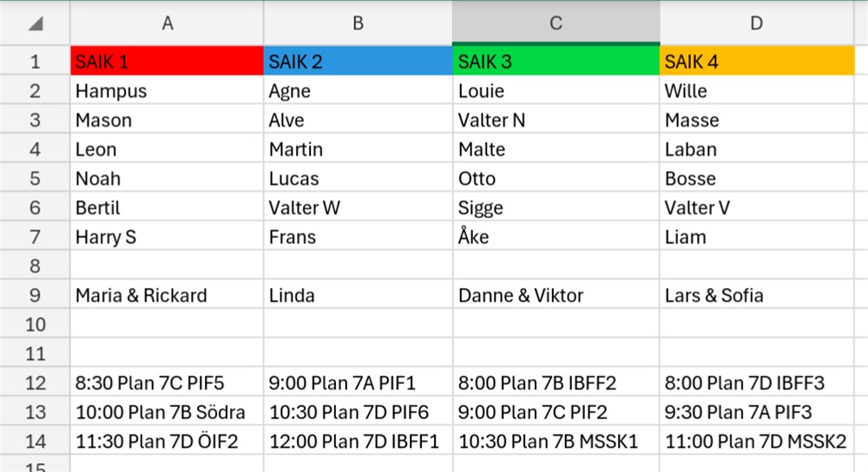This screenshot has width=868, height=472.
Task: Select the Maria & Rickard cell
Action: 167,295
